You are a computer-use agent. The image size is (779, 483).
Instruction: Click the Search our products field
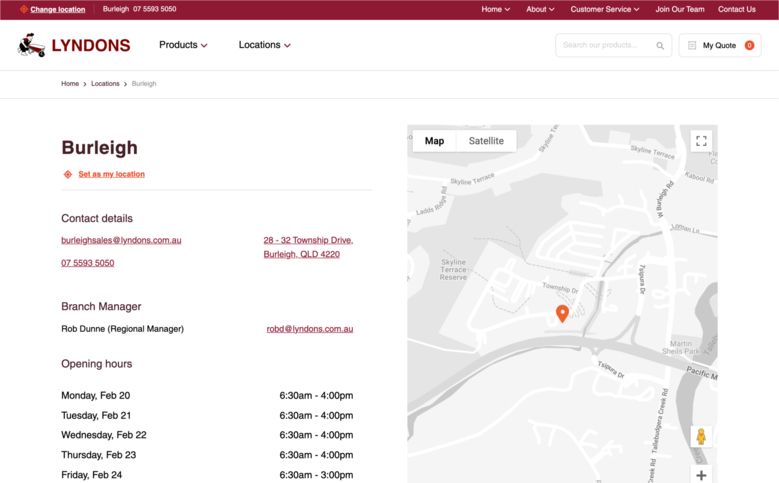coord(614,45)
